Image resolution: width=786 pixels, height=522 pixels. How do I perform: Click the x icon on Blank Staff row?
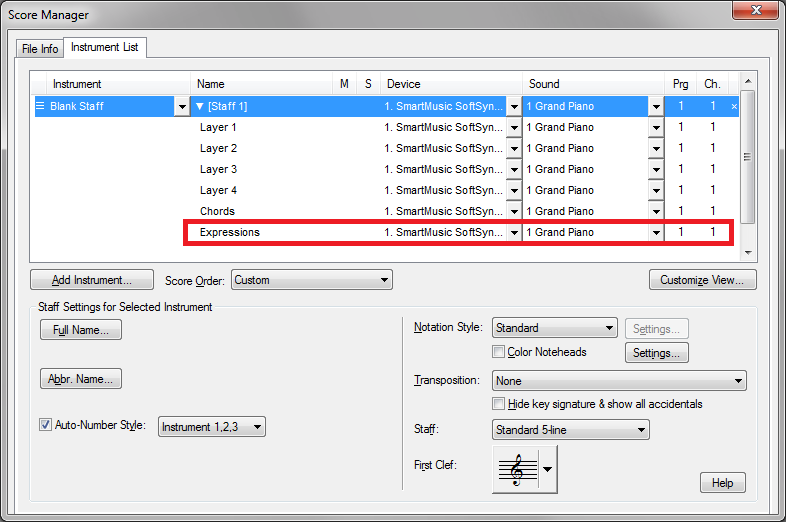click(734, 106)
